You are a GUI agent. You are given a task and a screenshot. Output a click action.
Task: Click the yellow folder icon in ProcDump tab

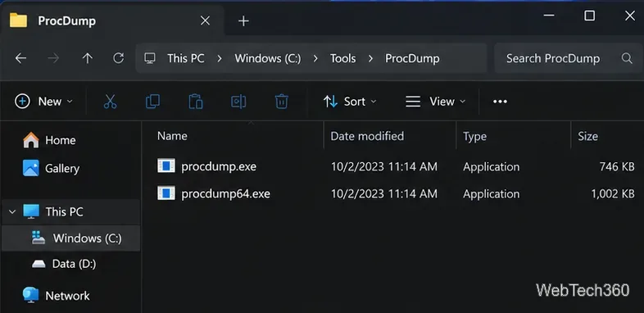pyautogui.click(x=18, y=20)
